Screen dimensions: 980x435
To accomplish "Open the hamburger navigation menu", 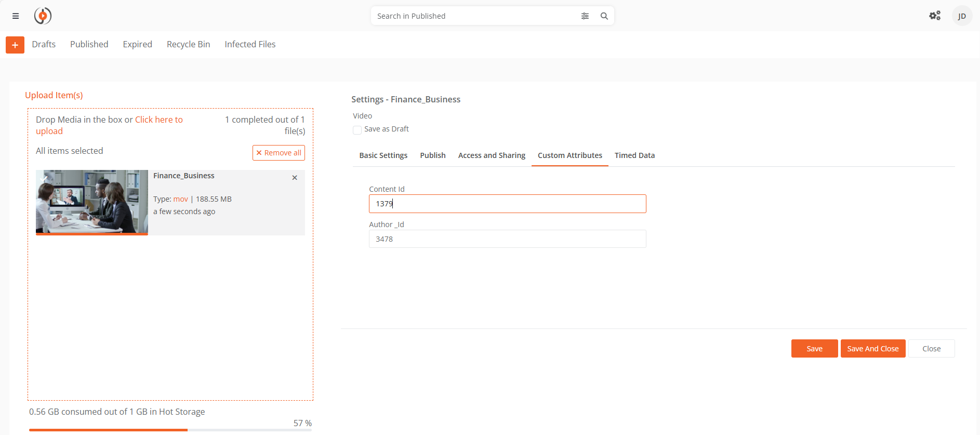I will pyautogui.click(x=16, y=16).
